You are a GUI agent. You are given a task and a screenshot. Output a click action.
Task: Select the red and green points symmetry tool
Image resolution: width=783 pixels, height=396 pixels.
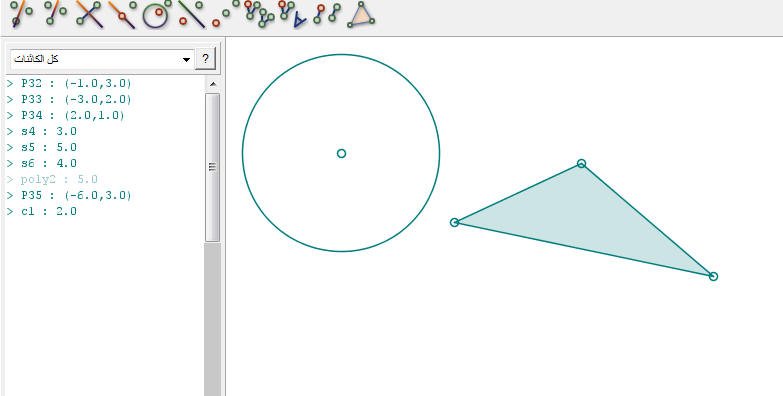click(x=224, y=13)
